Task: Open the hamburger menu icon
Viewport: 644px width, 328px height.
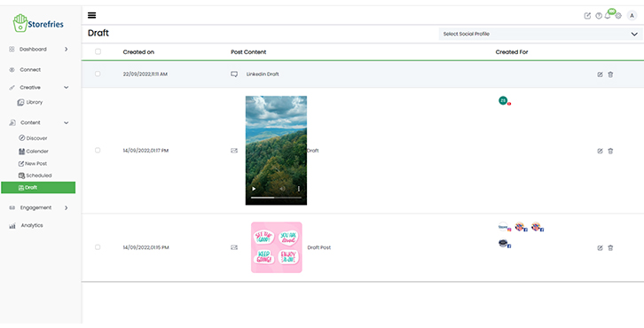Action: point(92,15)
